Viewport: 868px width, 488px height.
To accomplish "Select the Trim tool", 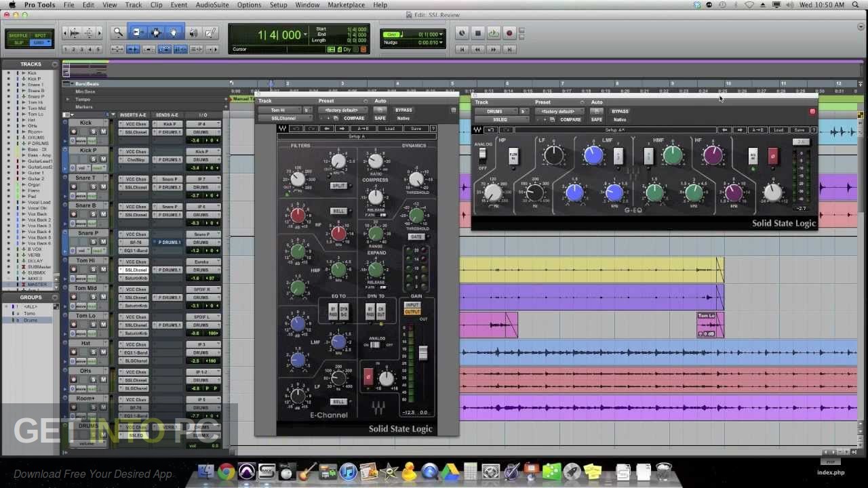I will click(138, 32).
